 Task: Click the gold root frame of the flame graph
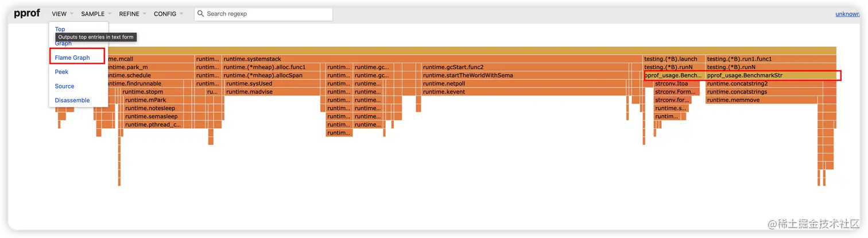pyautogui.click(x=472, y=51)
